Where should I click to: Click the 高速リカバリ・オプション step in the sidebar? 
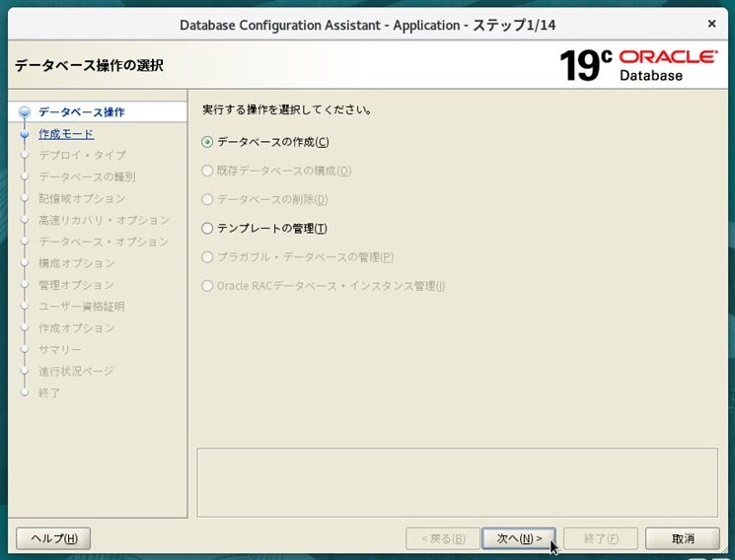click(x=104, y=220)
